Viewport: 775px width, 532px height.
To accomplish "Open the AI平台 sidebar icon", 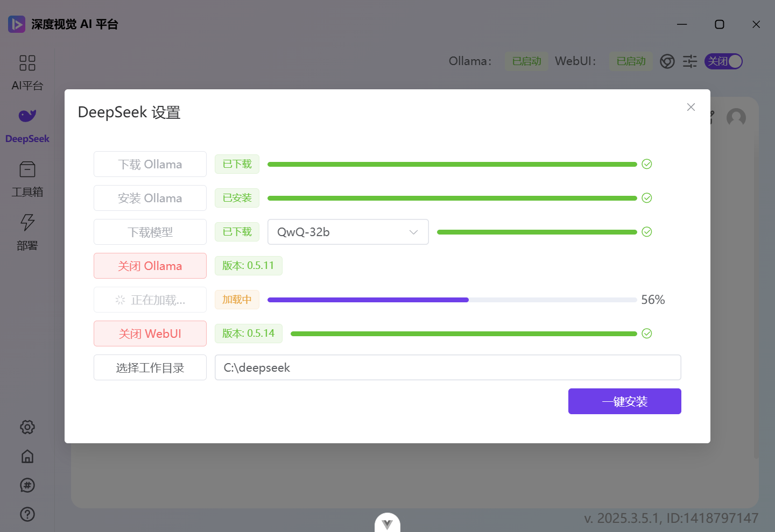I will point(27,63).
